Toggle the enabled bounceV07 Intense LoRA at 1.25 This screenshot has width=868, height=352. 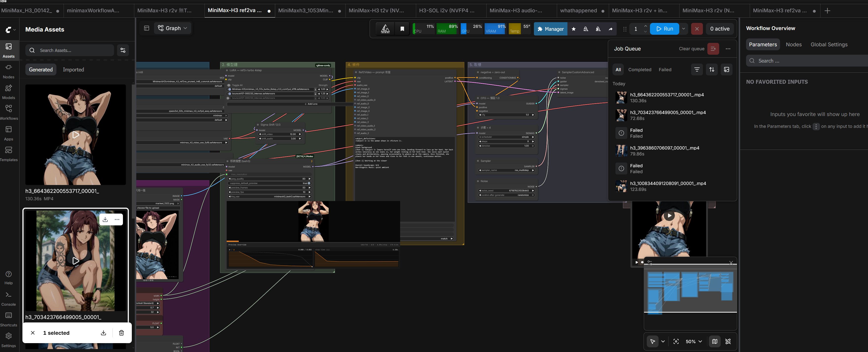pyautogui.click(x=229, y=94)
